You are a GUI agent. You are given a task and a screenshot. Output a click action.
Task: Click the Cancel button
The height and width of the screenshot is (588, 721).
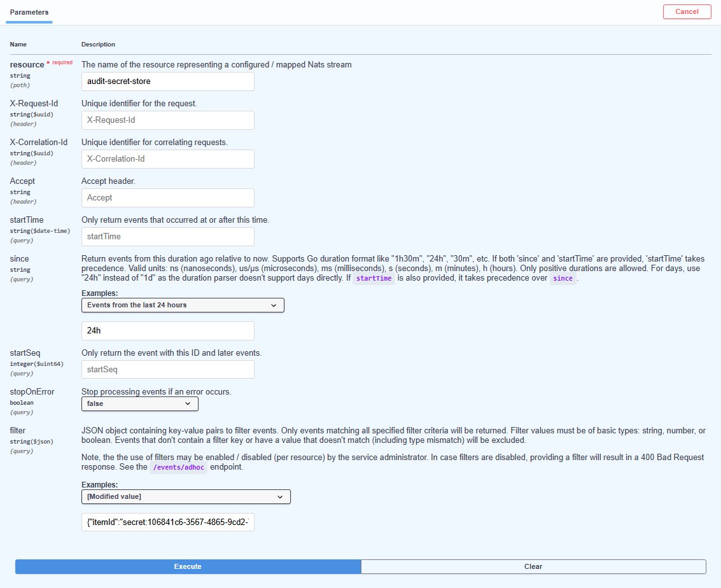[687, 12]
